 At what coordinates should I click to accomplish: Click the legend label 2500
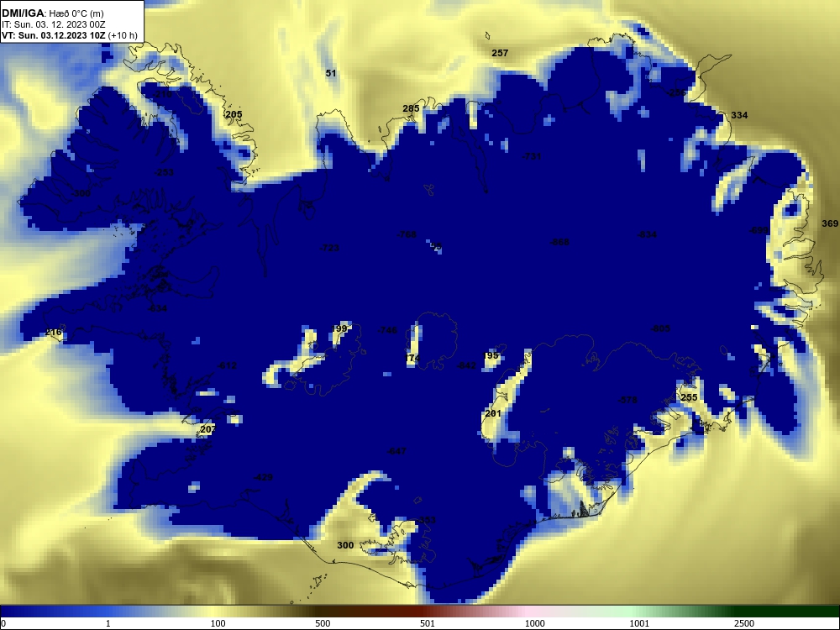click(x=744, y=623)
